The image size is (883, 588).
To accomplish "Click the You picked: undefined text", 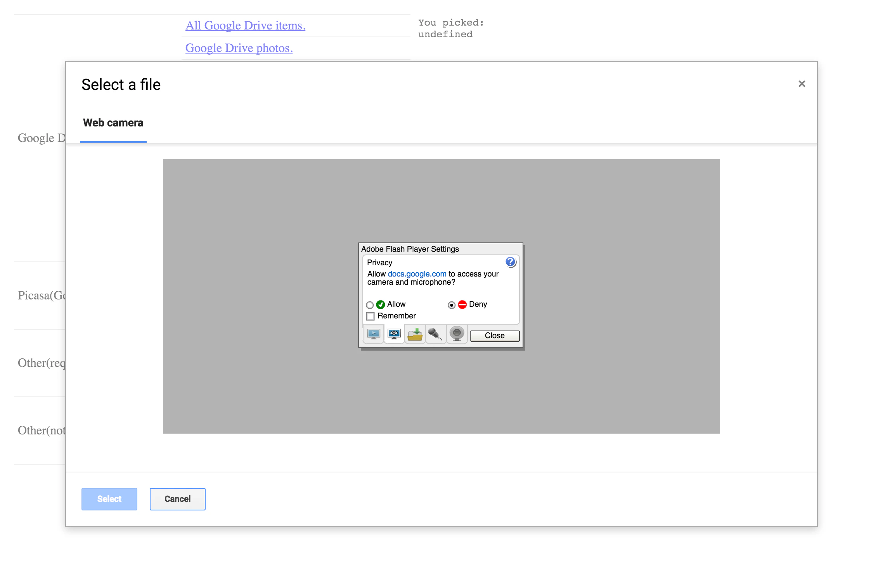I will (451, 28).
